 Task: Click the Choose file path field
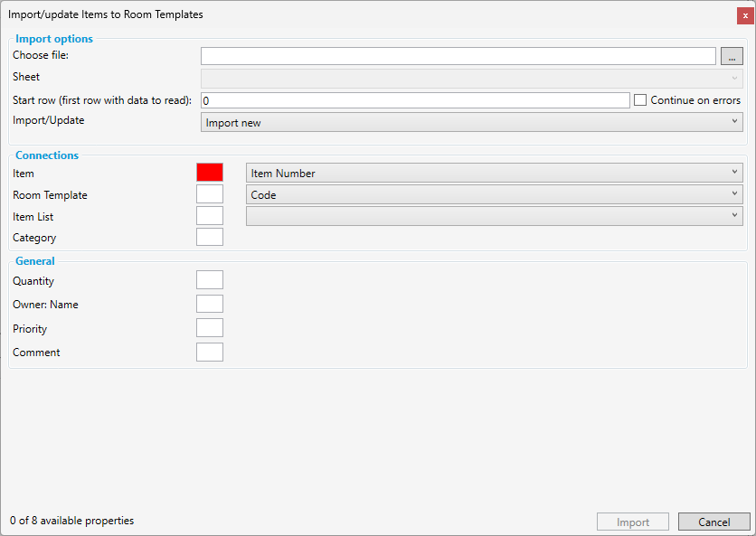coord(458,56)
